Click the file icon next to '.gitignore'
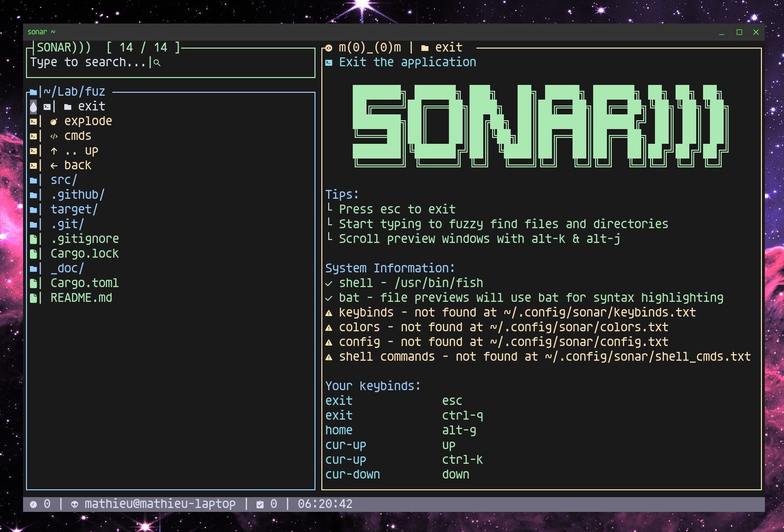 33,239
